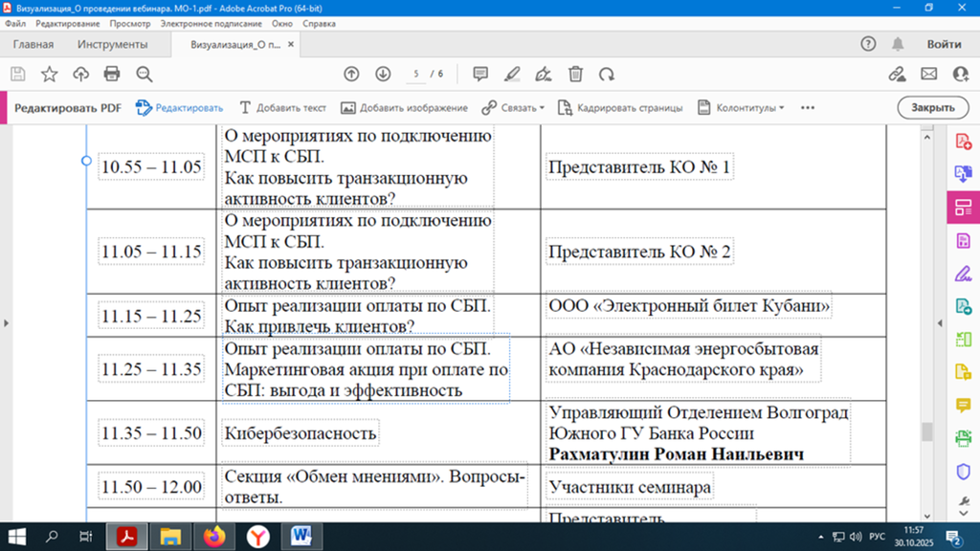Click the Закрыть button
Screen dimensions: 980x551
point(932,108)
